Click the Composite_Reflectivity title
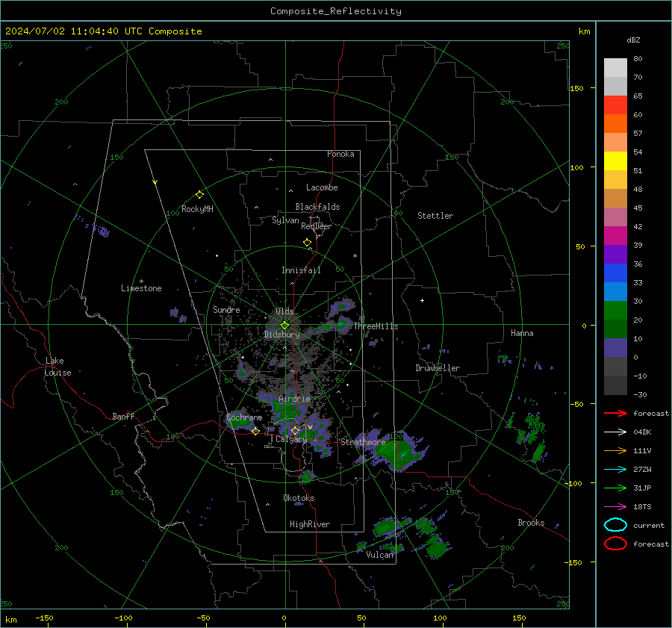Screen dimensions: 672x628 pos(335,11)
